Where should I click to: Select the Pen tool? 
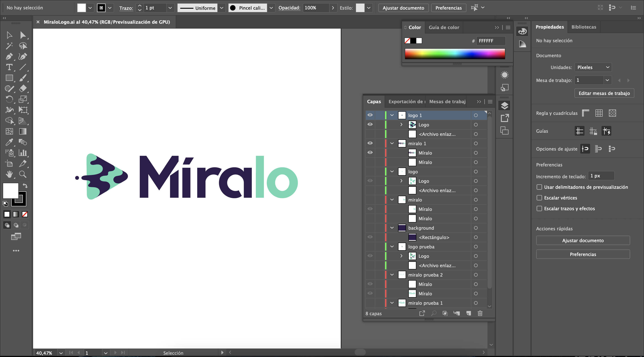pyautogui.click(x=9, y=57)
